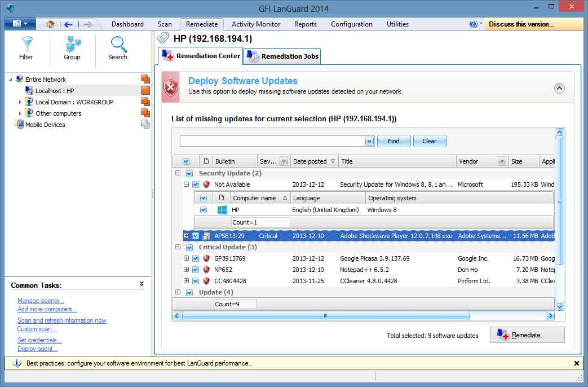Click the Other computers status icon

(x=145, y=113)
